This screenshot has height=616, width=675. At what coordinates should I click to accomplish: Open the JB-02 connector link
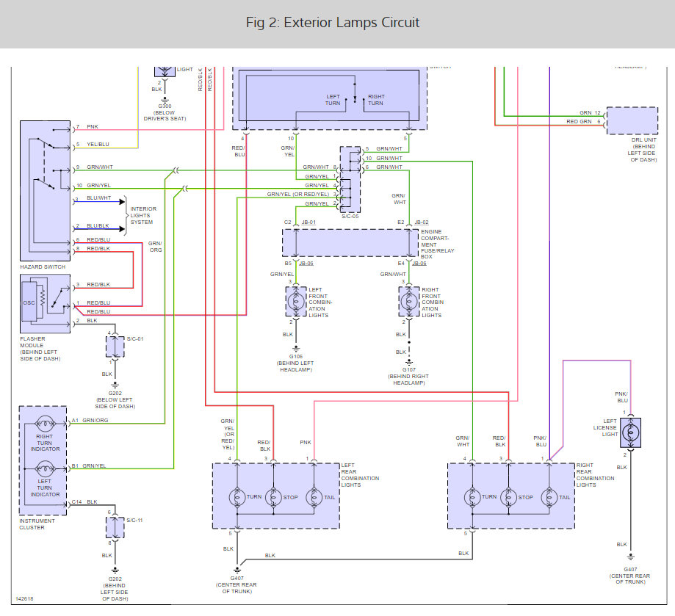(422, 222)
